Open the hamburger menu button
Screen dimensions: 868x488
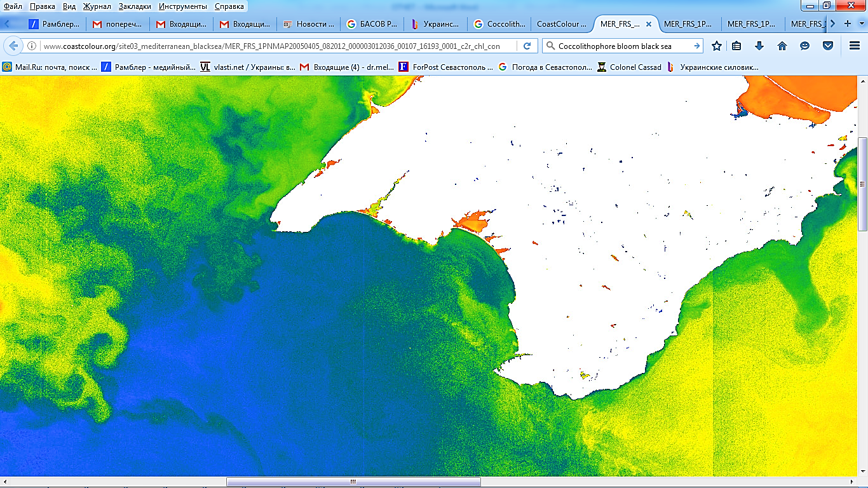pos(855,46)
